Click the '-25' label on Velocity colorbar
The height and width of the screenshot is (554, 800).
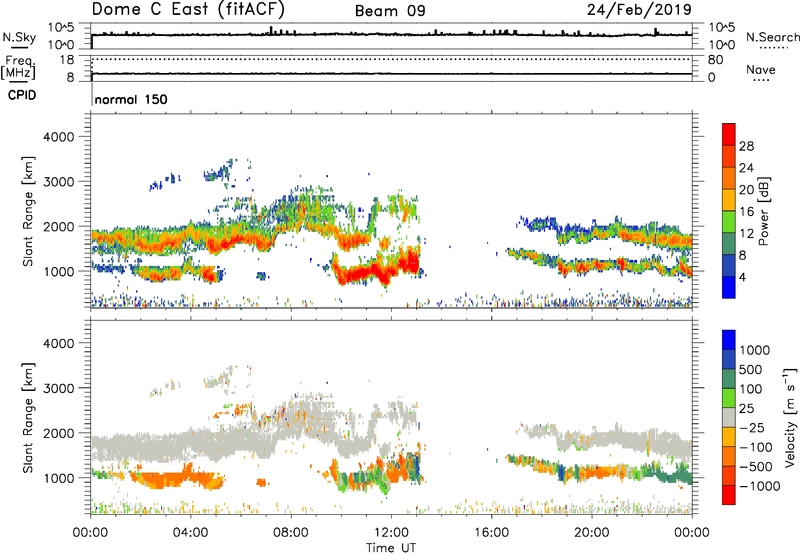[x=751, y=427]
